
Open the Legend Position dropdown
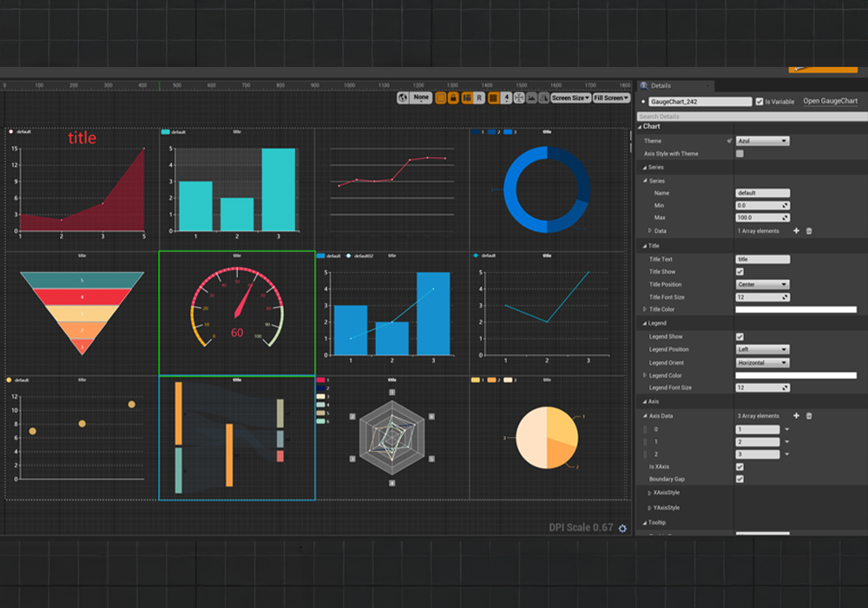tap(762, 349)
